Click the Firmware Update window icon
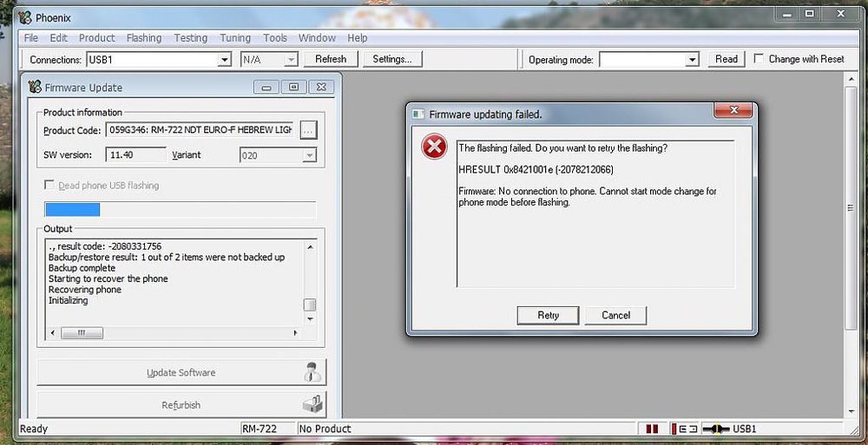The image size is (868, 445). [35, 87]
